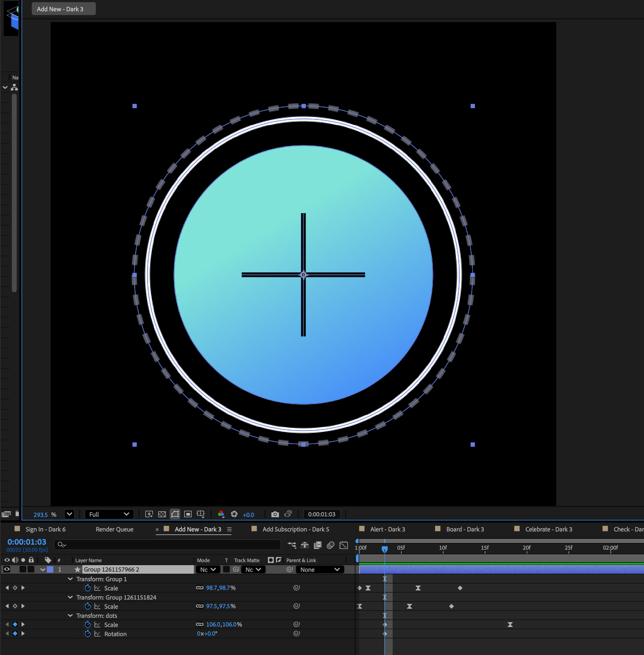Open Add New - Dark 3 panel menu

[x=229, y=530]
